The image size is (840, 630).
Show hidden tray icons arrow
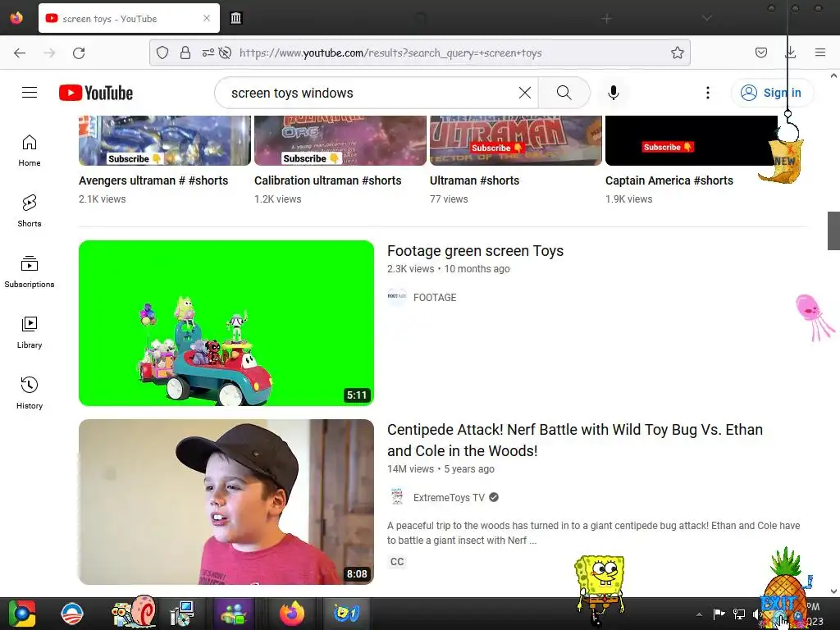click(699, 614)
